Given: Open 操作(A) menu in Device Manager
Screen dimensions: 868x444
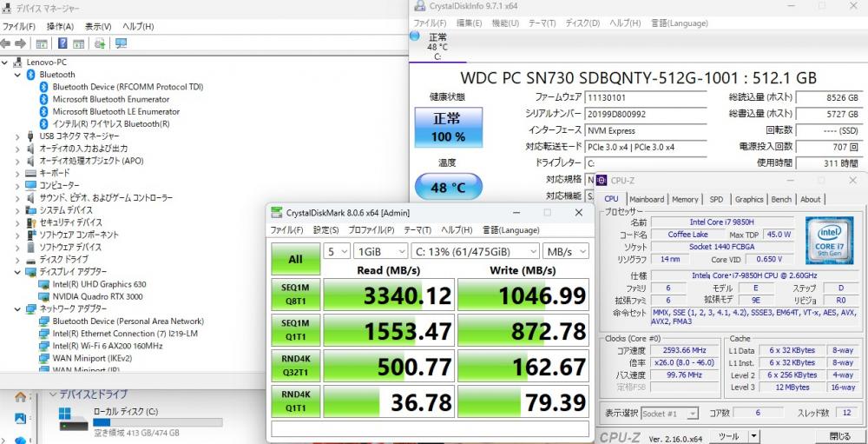Looking at the screenshot, I should 60,27.
